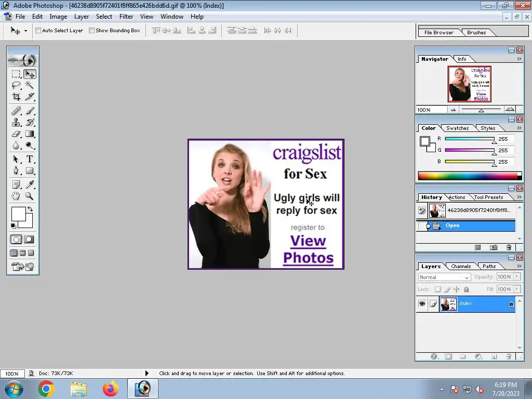This screenshot has width=532, height=399.
Task: Open the Image menu
Action: click(x=58, y=17)
